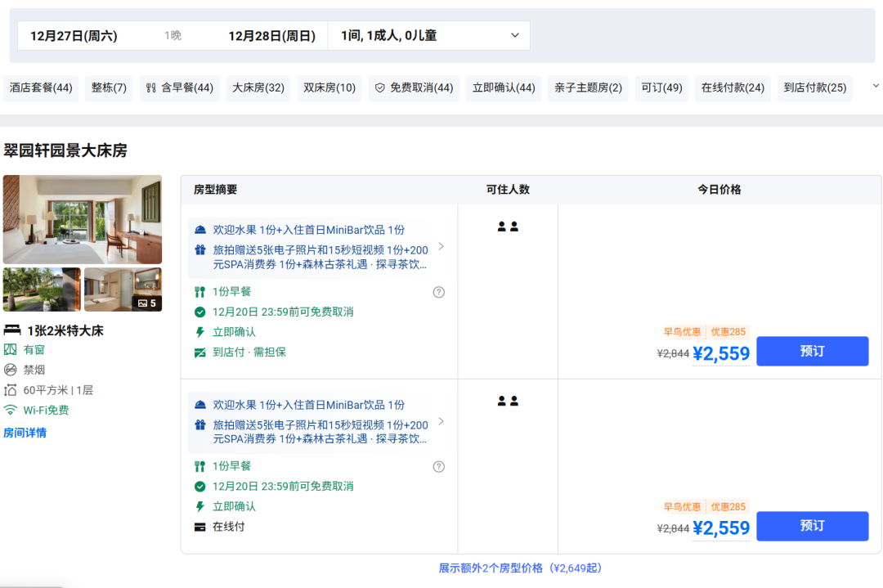The width and height of the screenshot is (883, 588).
Task: Click the green check icon in 到店付 offer
Action: [x=200, y=312]
